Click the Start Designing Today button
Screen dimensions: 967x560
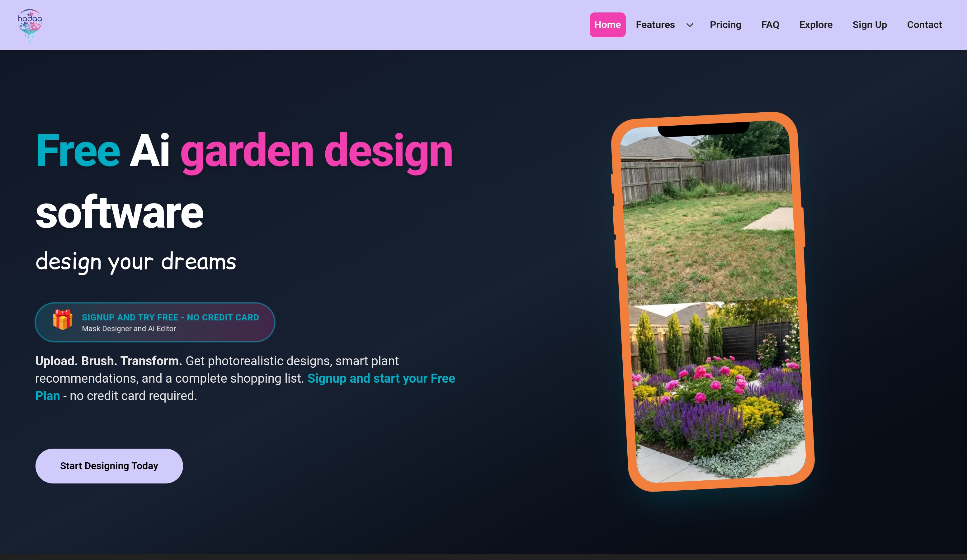tap(109, 466)
